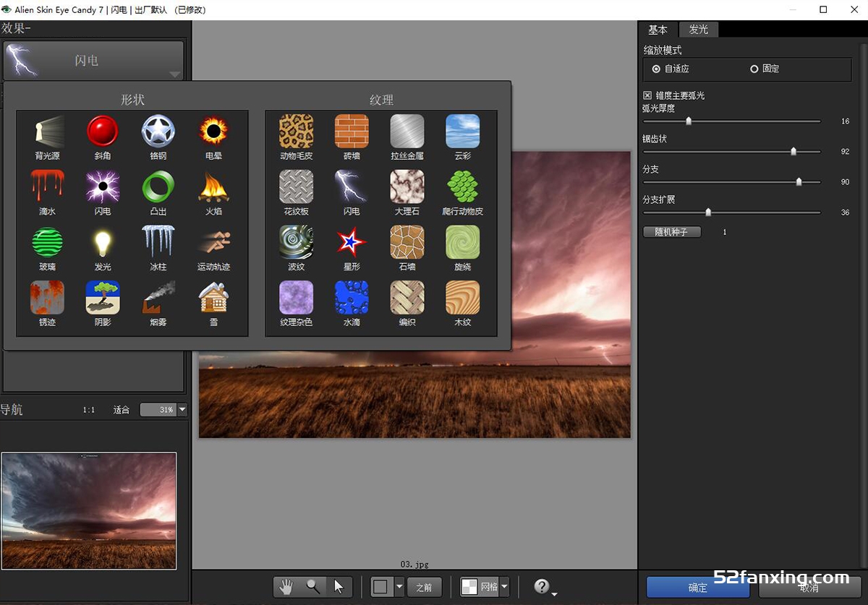Viewport: 868px width, 605px height.
Task: Activate the magnifier zoom tool
Action: [312, 587]
